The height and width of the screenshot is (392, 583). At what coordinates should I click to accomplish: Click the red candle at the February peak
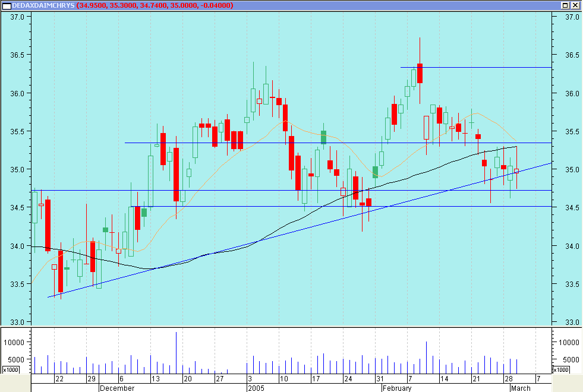tap(420, 72)
